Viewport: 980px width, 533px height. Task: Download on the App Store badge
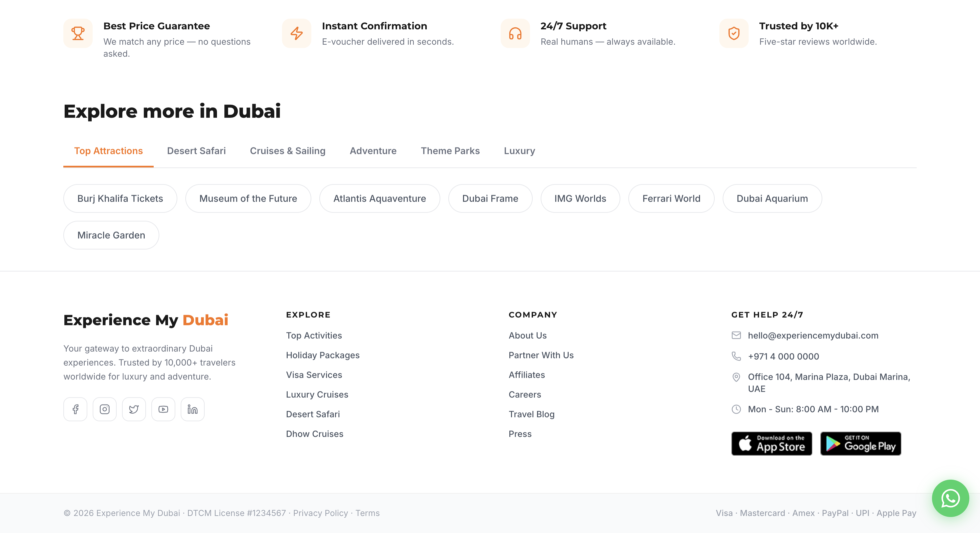772,444
